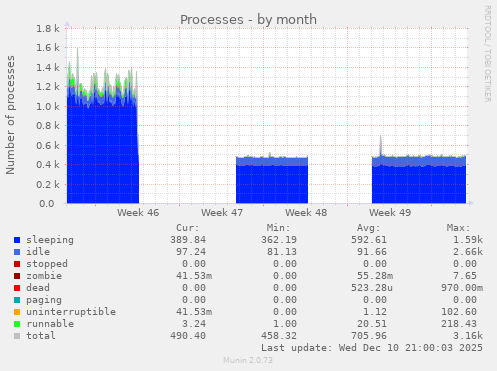Click the '1.0 k' y-axis label
Image resolution: width=497 pixels, height=371 pixels.
[x=48, y=107]
